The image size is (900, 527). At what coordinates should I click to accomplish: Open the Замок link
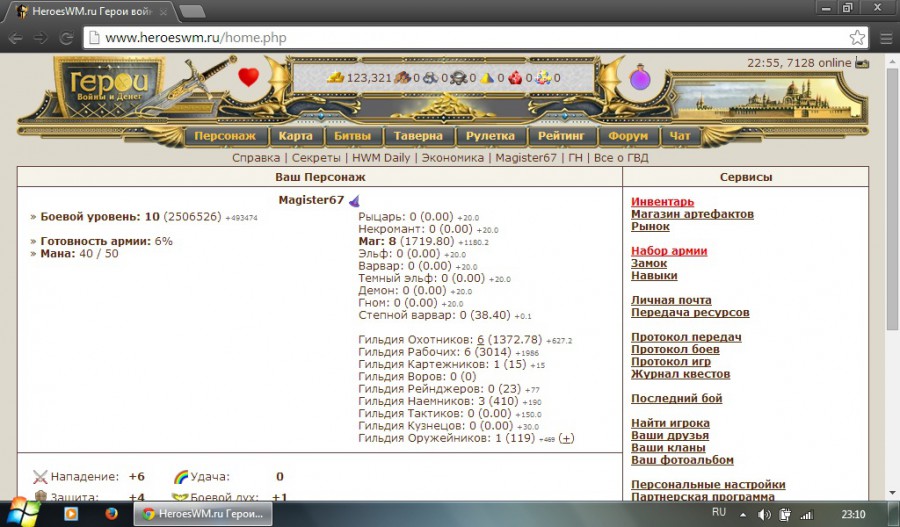pyautogui.click(x=649, y=263)
